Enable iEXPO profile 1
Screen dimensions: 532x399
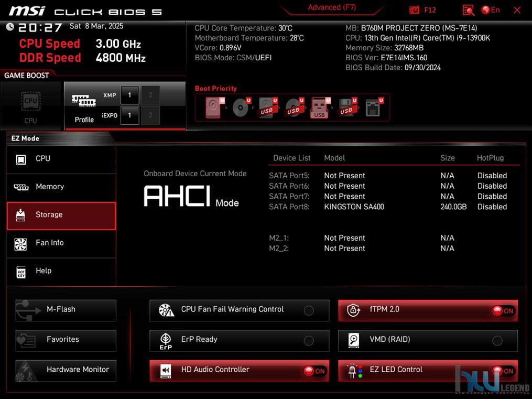coord(129,115)
